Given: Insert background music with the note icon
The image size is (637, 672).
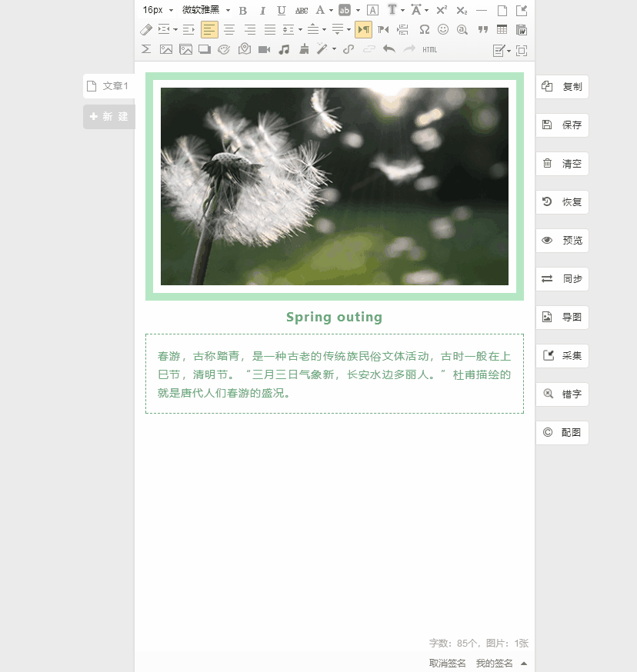Looking at the screenshot, I should (284, 48).
